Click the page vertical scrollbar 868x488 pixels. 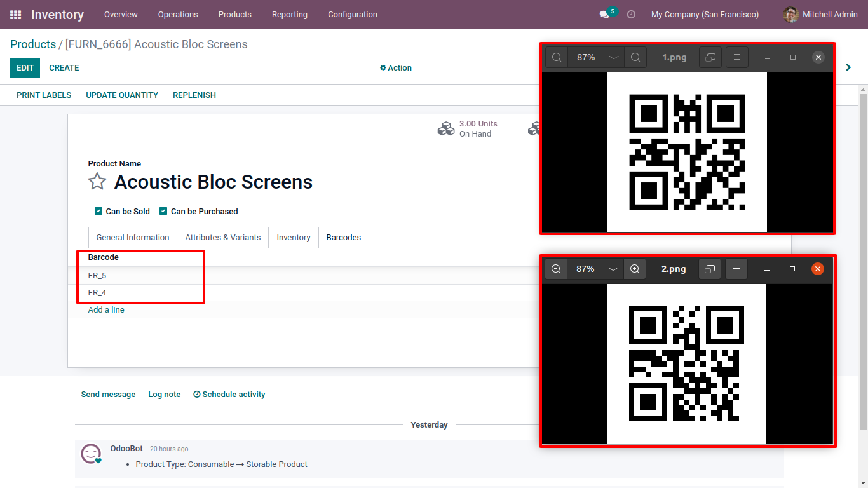pyautogui.click(x=864, y=261)
